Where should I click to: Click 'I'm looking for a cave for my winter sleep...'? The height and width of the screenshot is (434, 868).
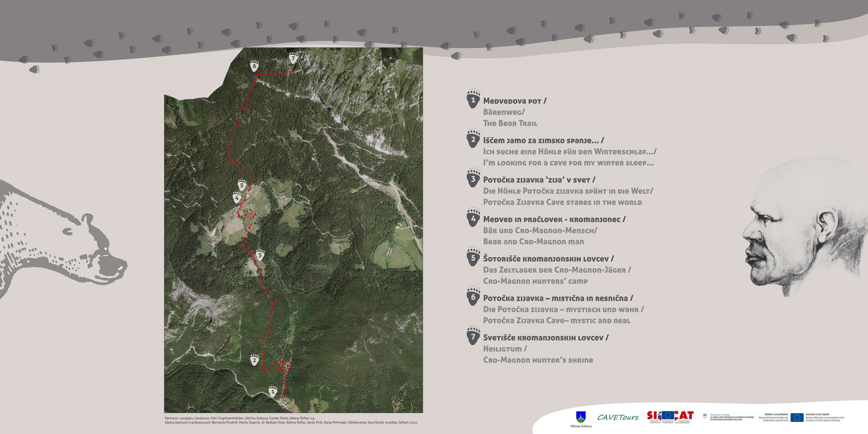tap(568, 163)
